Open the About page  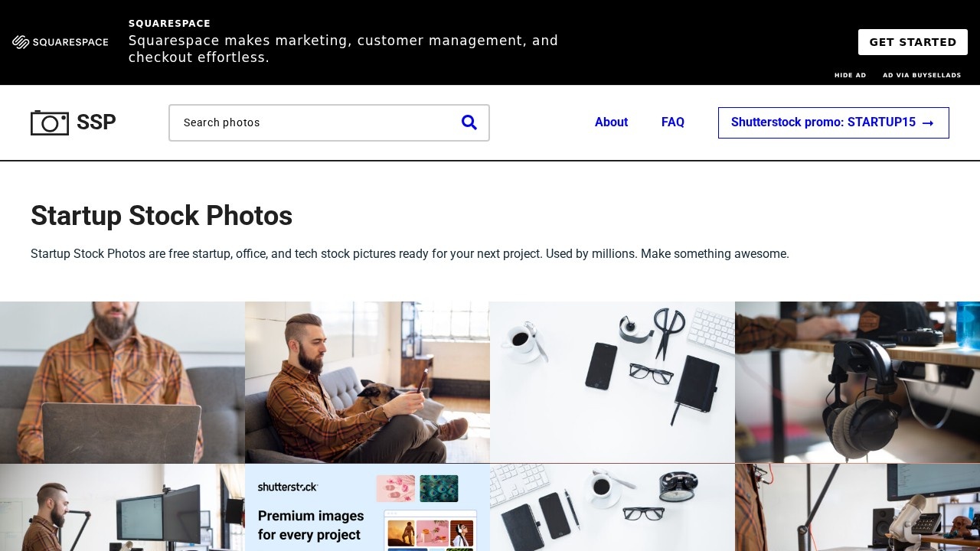coord(611,122)
